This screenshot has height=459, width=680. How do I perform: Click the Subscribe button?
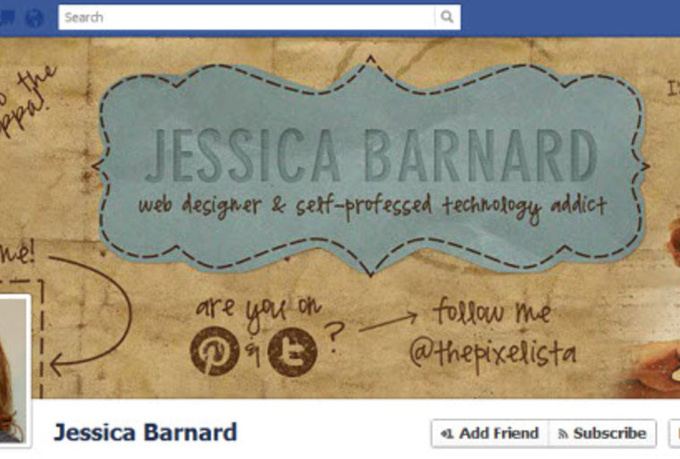tap(602, 433)
